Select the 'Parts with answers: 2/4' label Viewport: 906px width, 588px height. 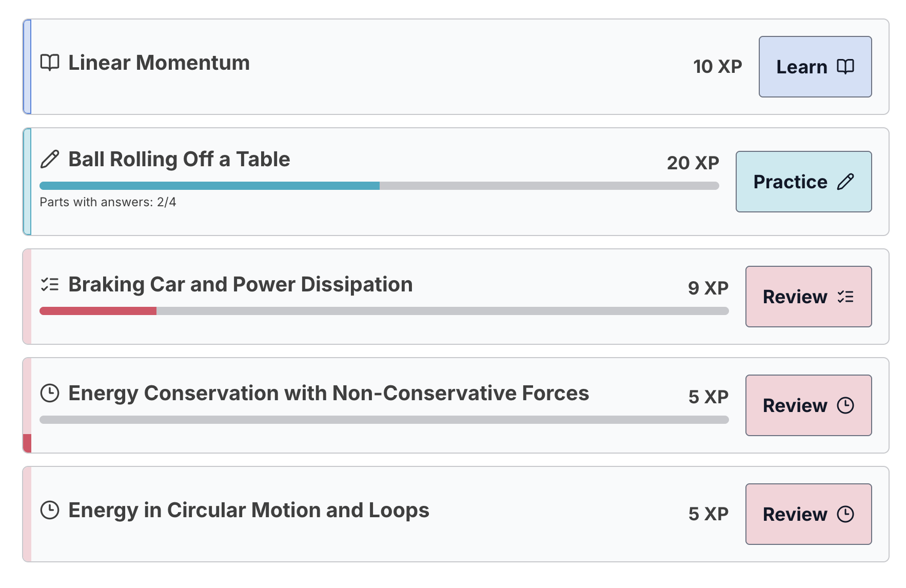pos(107,202)
